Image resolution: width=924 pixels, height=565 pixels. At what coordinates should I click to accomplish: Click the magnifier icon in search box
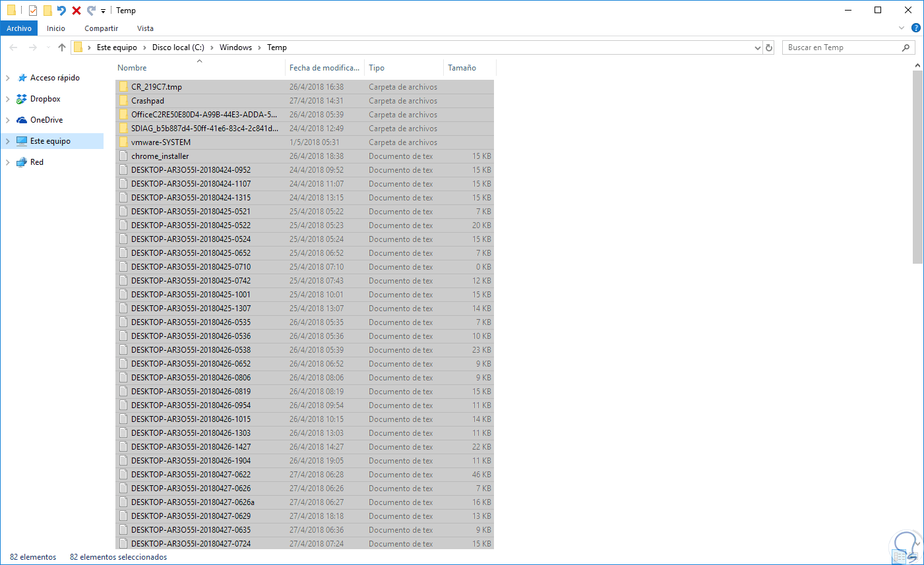[x=906, y=47]
